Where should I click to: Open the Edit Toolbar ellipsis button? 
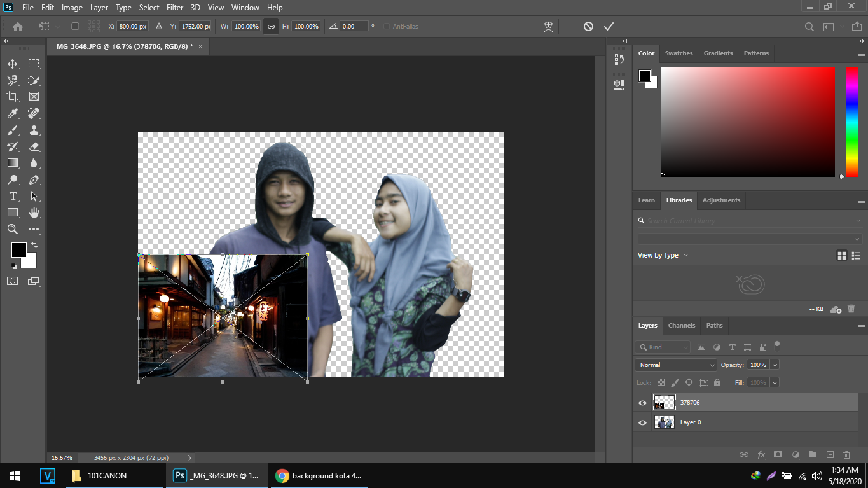coord(34,229)
